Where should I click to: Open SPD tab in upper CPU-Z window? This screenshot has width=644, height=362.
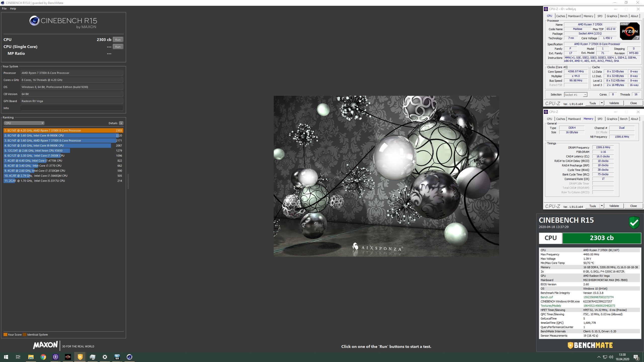point(600,16)
